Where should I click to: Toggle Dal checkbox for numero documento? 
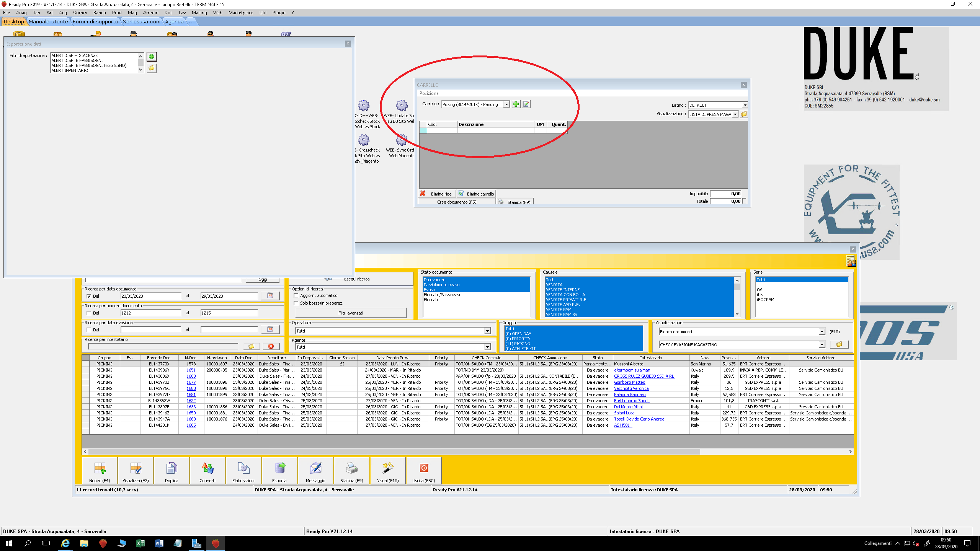point(89,313)
